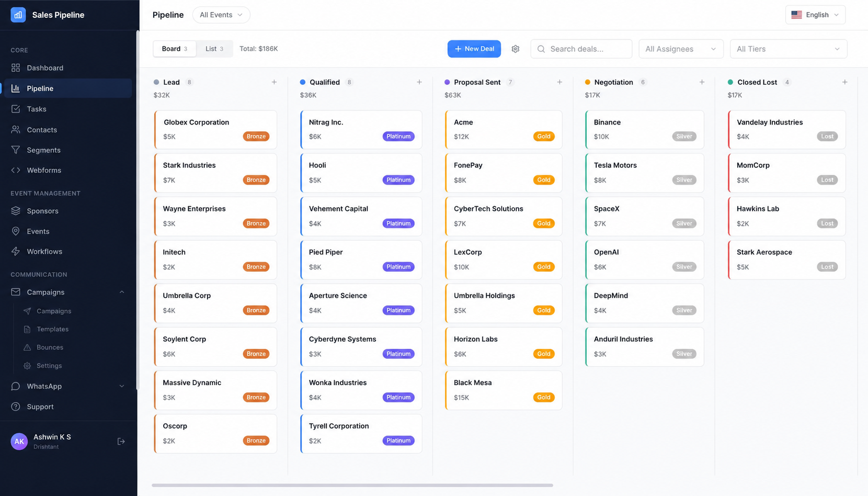Open Bounces under Campaigns
Viewport: 868px width, 496px height.
[x=50, y=347]
